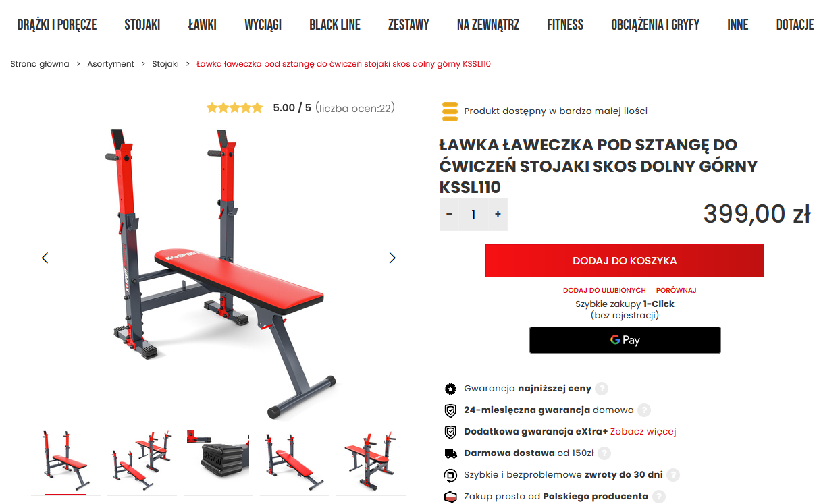Open help icon beside Polskiego producenta

click(658, 497)
